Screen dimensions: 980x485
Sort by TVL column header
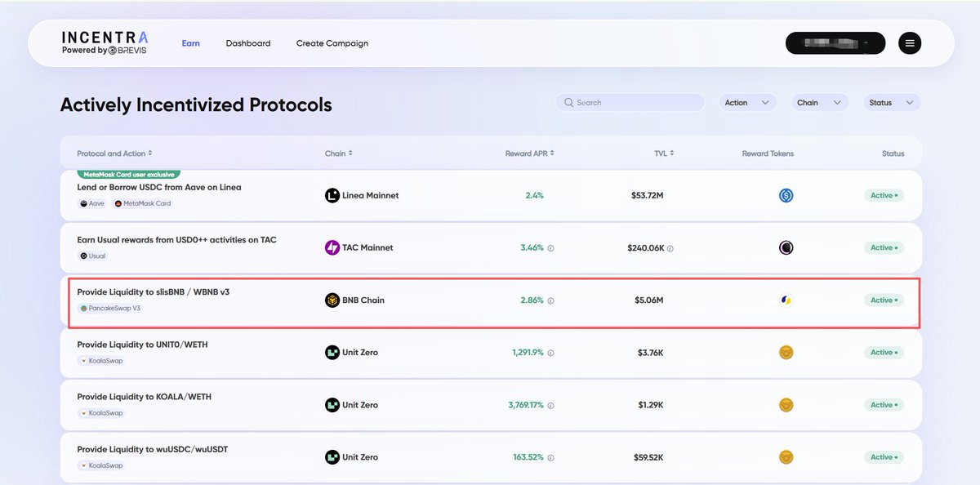(x=664, y=154)
